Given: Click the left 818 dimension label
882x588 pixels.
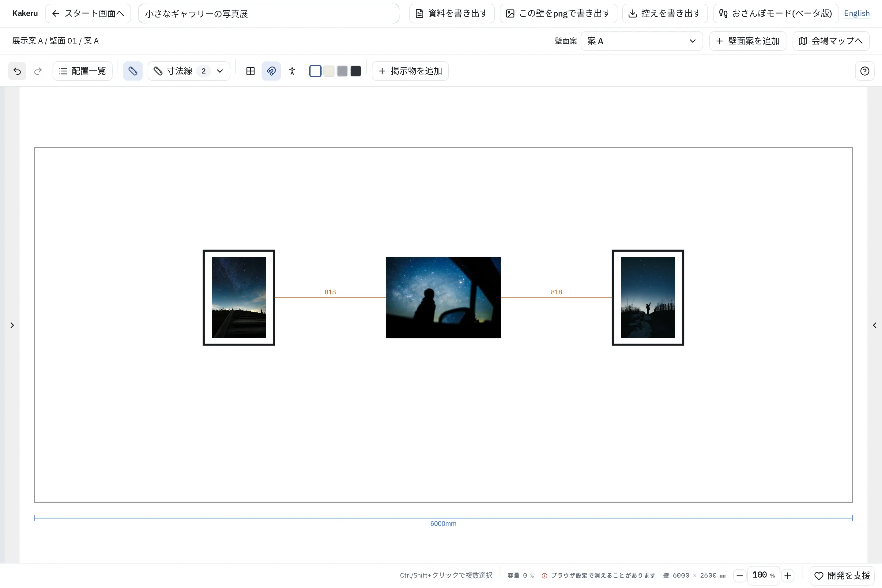Looking at the screenshot, I should click(330, 292).
